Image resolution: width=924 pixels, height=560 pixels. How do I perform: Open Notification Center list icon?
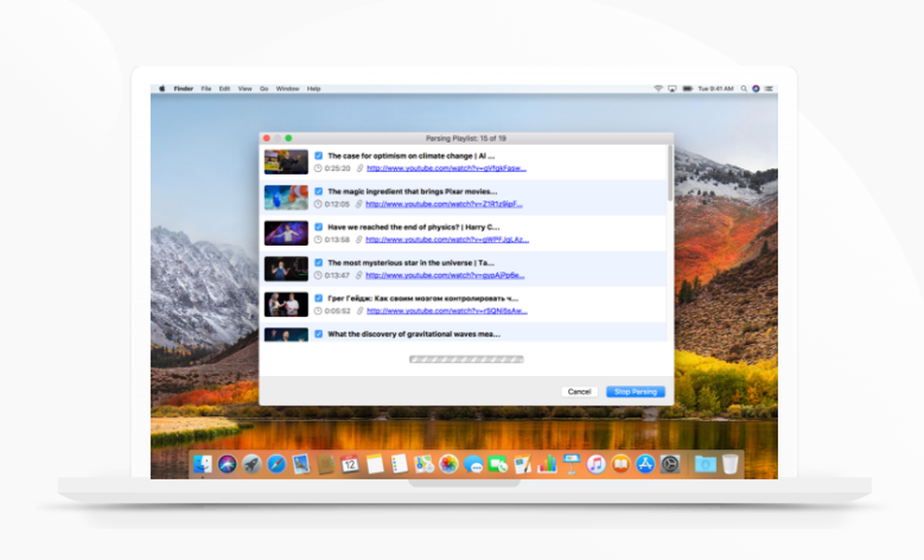coord(769,88)
